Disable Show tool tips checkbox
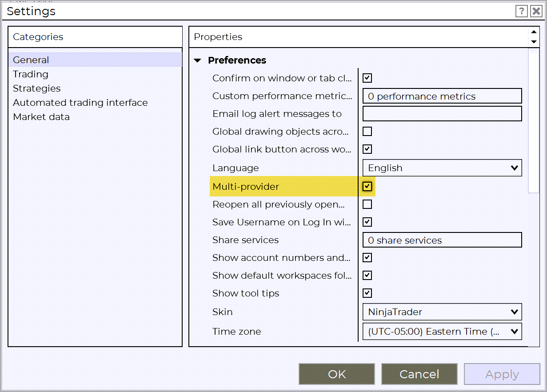 click(x=367, y=293)
